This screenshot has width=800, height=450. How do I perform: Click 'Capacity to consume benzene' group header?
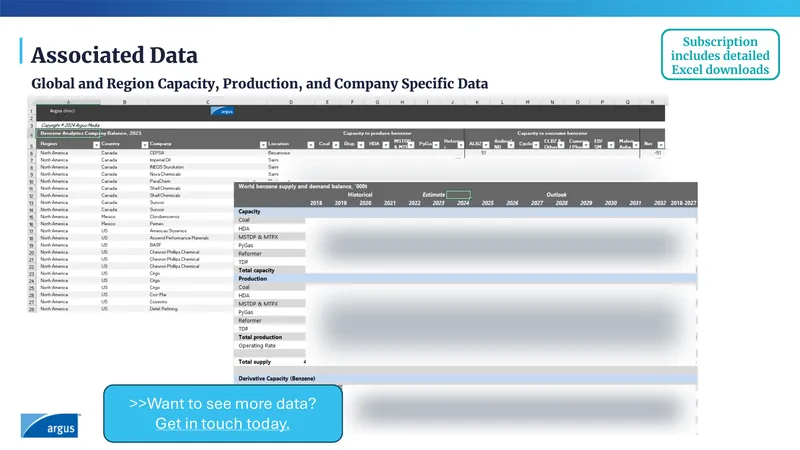point(552,133)
